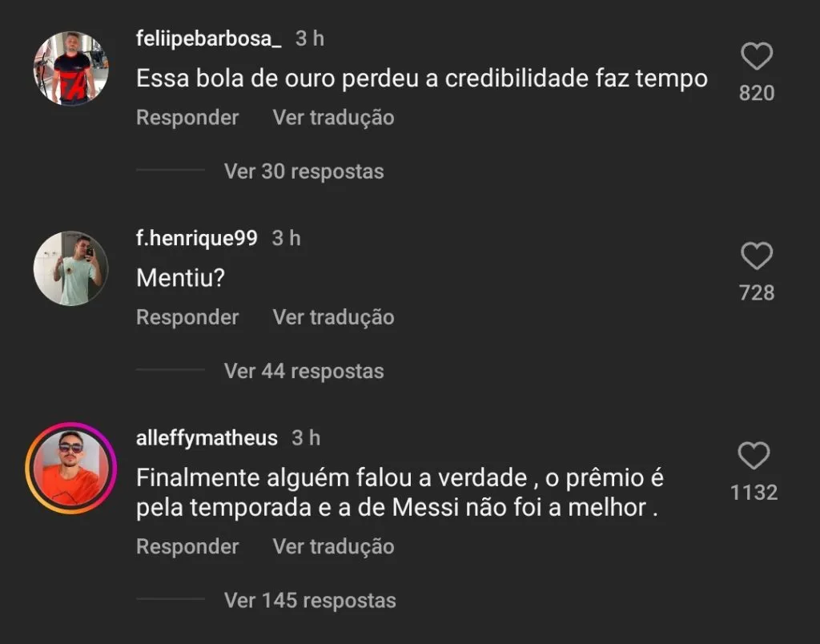Image resolution: width=820 pixels, height=644 pixels.
Task: Open username f.henrique99
Action: point(197,239)
